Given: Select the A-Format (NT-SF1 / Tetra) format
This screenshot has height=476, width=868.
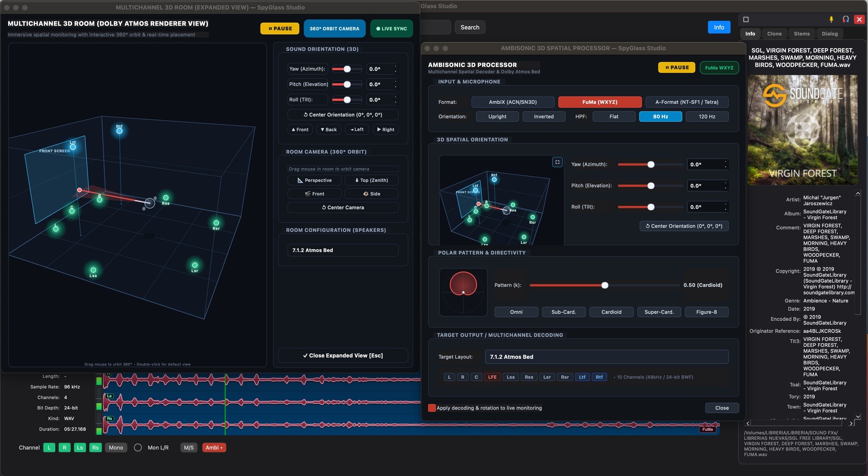Looking at the screenshot, I should pyautogui.click(x=687, y=102).
